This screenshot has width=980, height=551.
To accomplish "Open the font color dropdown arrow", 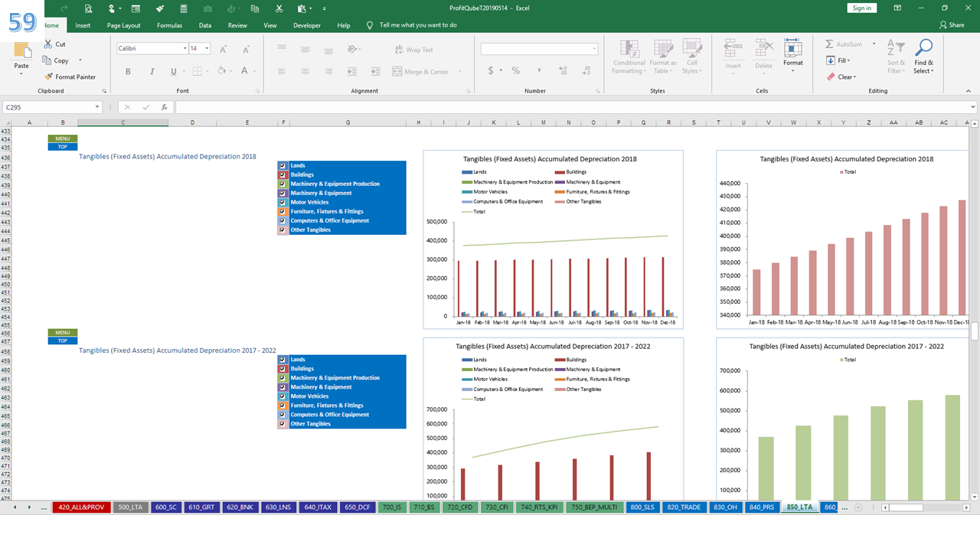I will pos(254,71).
